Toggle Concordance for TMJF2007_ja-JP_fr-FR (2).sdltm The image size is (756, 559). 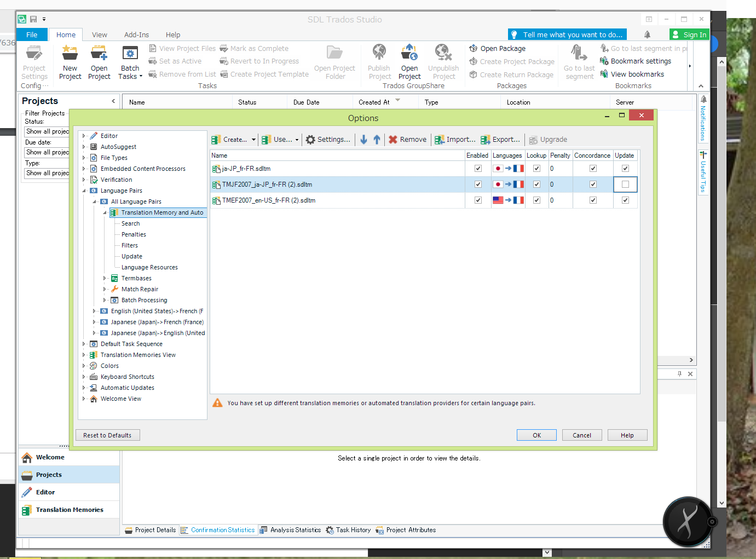click(x=593, y=185)
